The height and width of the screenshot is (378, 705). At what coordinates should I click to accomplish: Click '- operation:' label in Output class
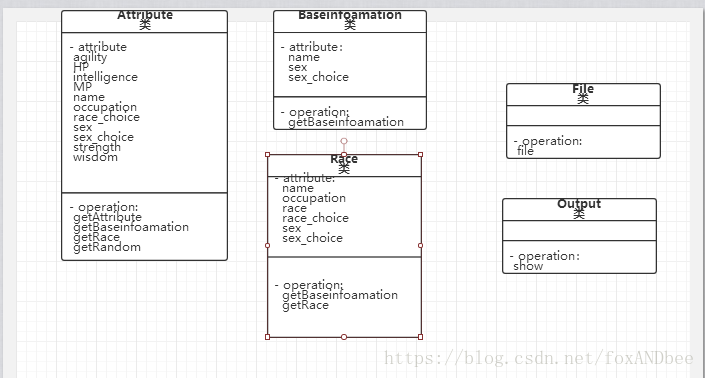[x=544, y=256]
